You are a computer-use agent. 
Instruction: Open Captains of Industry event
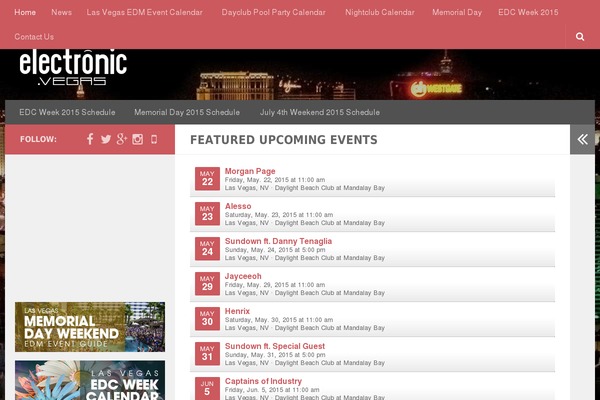pyautogui.click(x=263, y=381)
